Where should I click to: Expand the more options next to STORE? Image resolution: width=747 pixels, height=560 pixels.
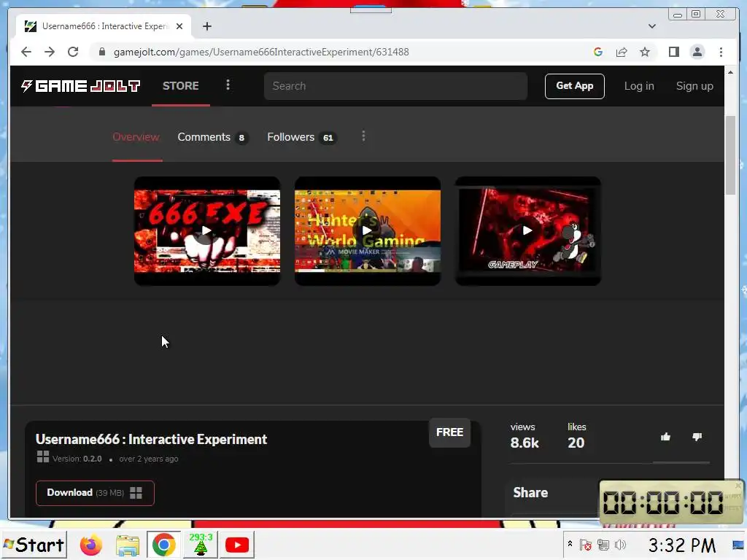point(228,85)
